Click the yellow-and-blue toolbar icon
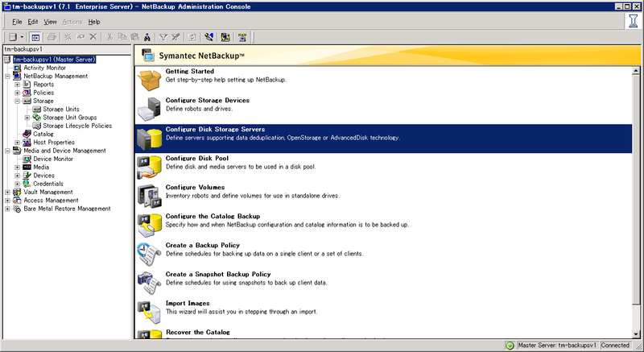644x352 pixels. tap(225, 37)
